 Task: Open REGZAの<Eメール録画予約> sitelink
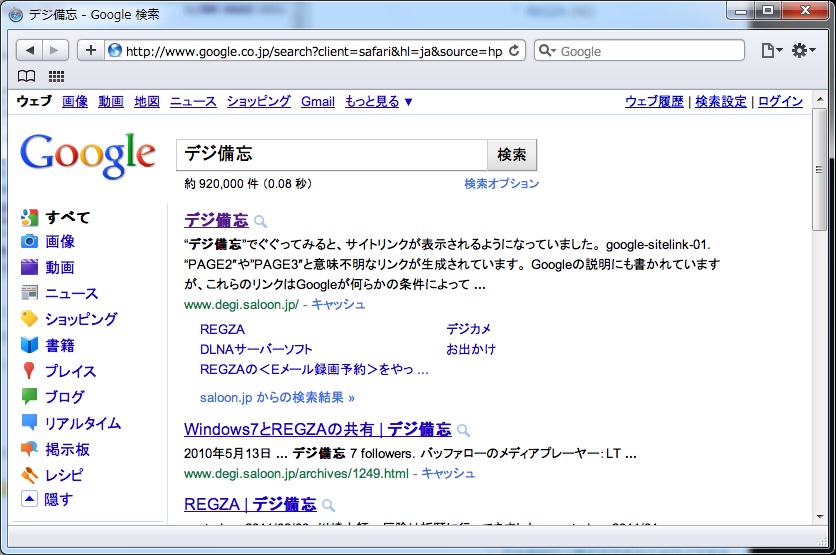coord(314,369)
